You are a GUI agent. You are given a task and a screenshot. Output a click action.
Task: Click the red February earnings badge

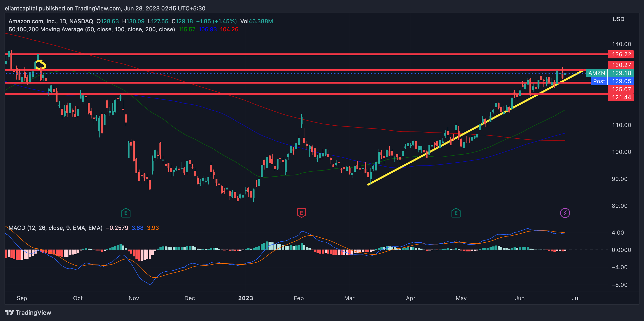(301, 213)
